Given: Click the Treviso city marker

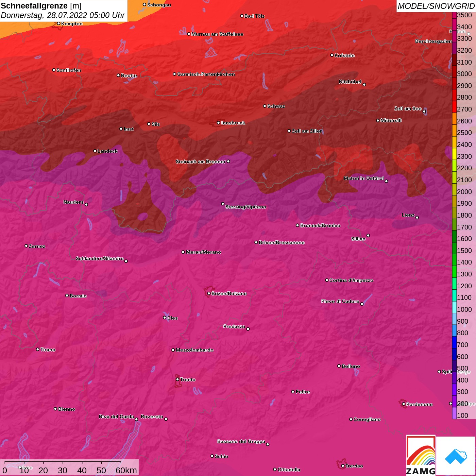Looking at the screenshot, I should pyautogui.click(x=343, y=466).
